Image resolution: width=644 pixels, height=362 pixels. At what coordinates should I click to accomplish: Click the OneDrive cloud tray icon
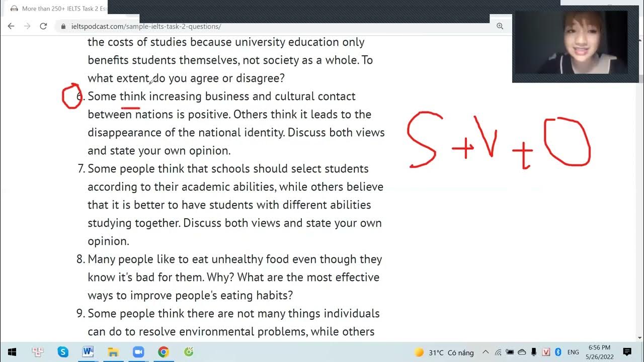pyautogui.click(x=522, y=352)
